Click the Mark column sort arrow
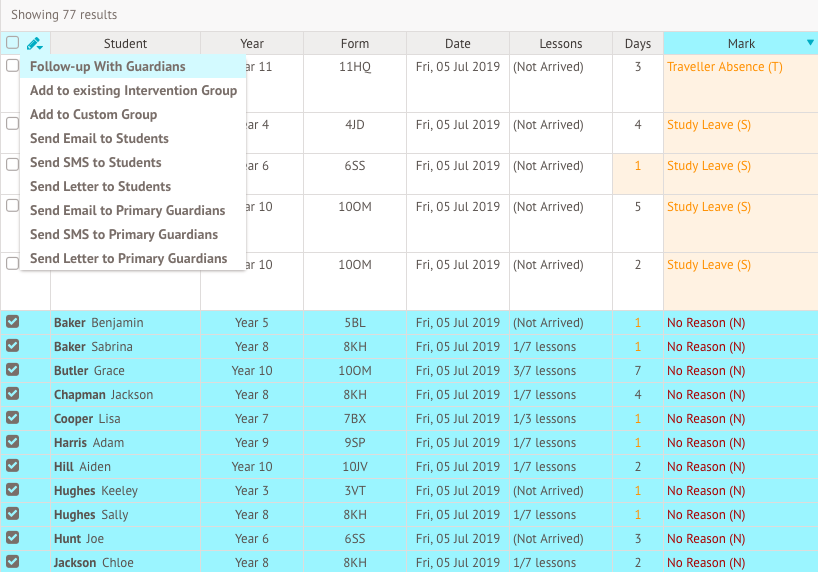The height and width of the screenshot is (572, 818). coord(809,43)
